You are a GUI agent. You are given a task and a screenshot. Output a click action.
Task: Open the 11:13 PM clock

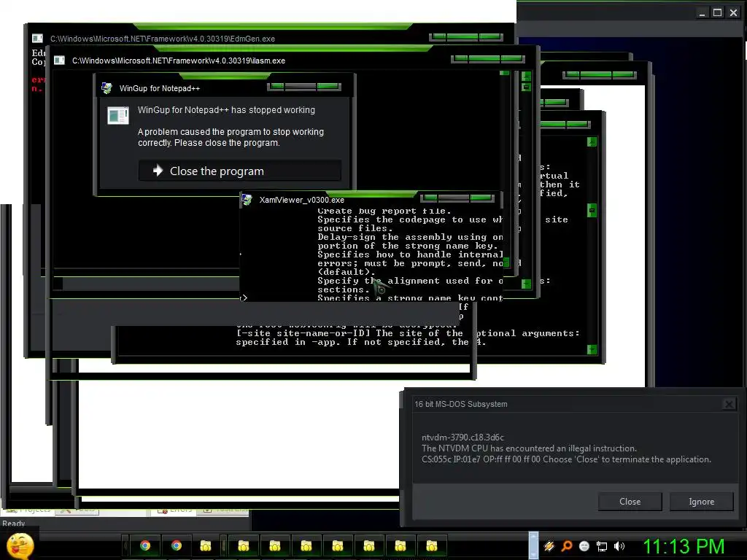click(x=684, y=546)
